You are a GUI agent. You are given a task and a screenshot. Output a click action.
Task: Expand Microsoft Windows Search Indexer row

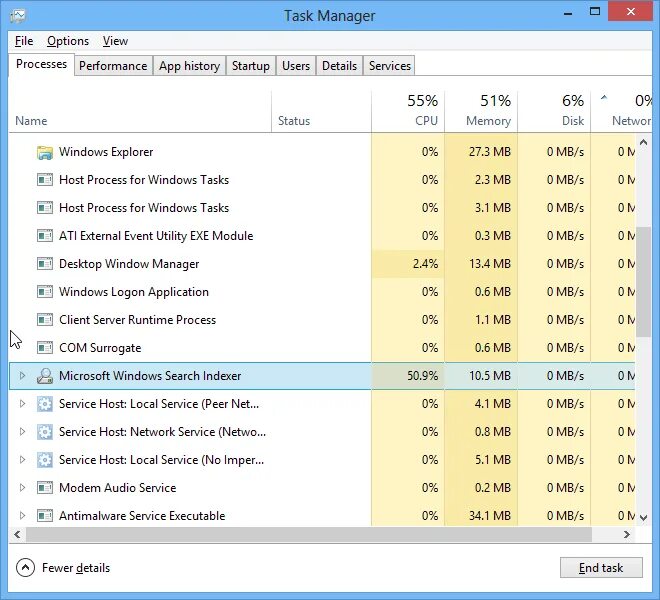pyautogui.click(x=22, y=376)
